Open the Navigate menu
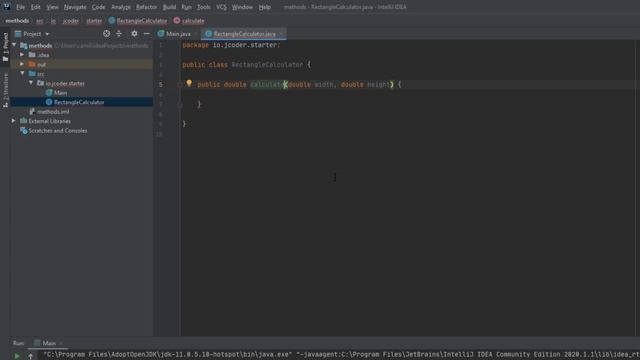This screenshot has width=640, height=360. click(75, 7)
